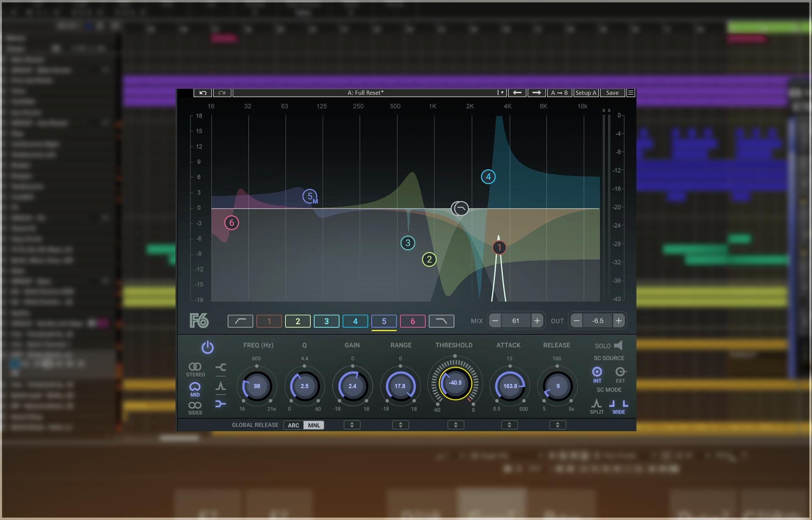Select band 2 node on EQ graph
The image size is (812, 520).
click(429, 259)
